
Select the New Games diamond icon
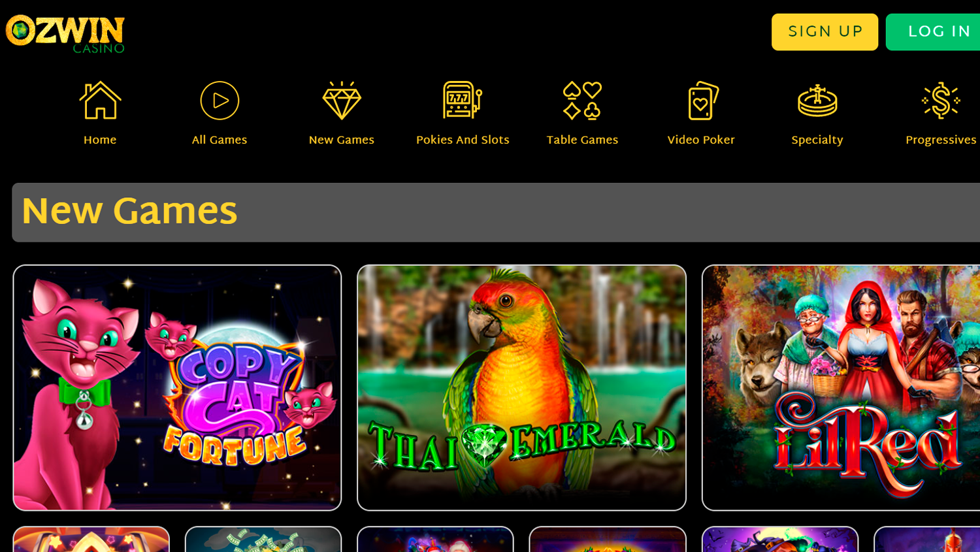(342, 100)
